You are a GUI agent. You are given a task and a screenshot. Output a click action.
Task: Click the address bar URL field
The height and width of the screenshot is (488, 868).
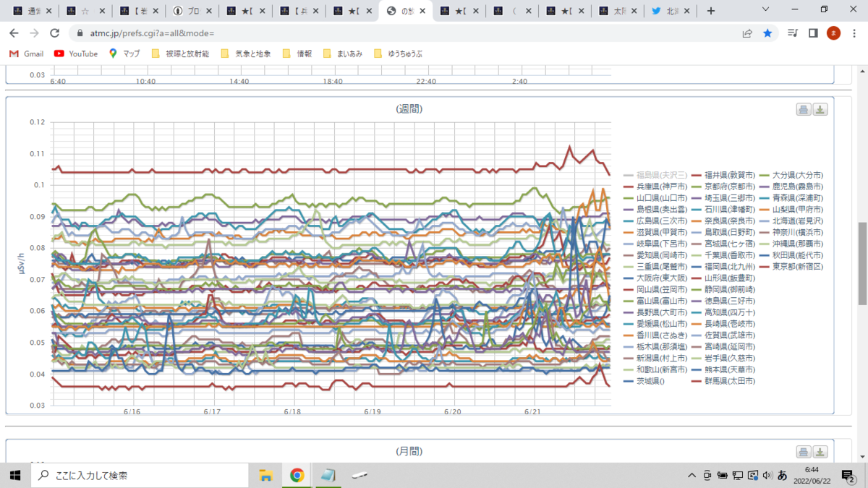(405, 33)
